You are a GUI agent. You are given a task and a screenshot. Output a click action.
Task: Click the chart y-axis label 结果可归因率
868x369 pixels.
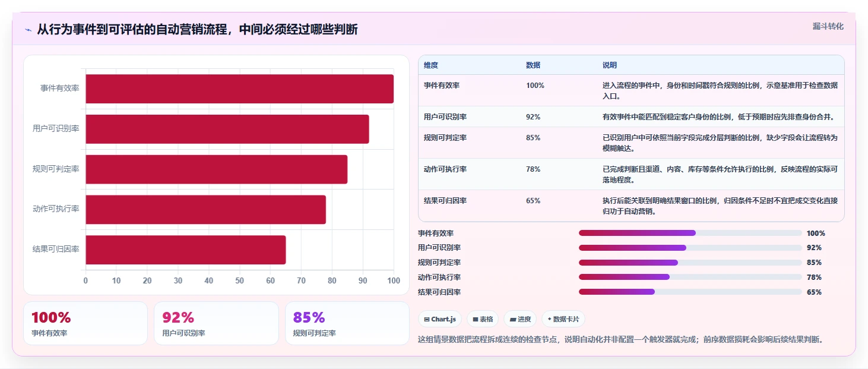[x=56, y=249]
